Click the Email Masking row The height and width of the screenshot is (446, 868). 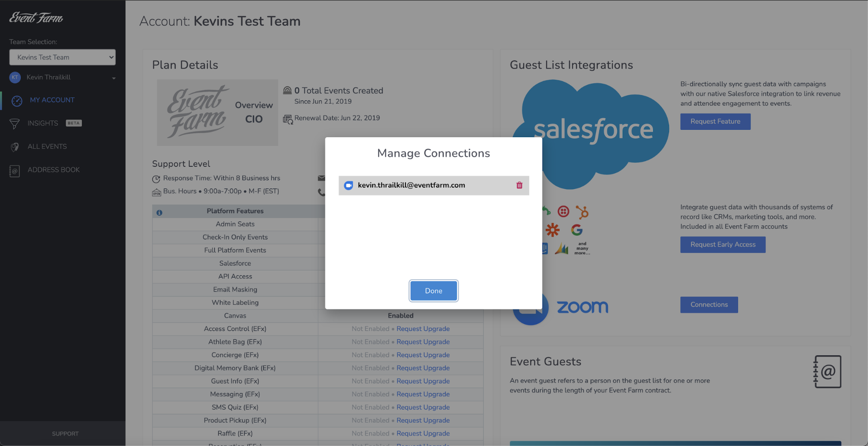click(235, 289)
